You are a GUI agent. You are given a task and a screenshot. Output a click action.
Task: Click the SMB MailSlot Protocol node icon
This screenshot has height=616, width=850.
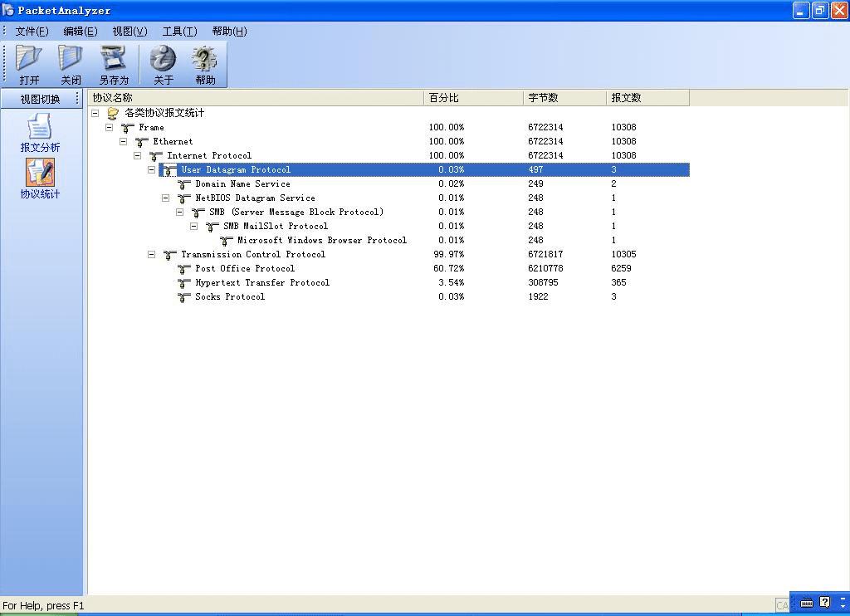click(x=212, y=227)
